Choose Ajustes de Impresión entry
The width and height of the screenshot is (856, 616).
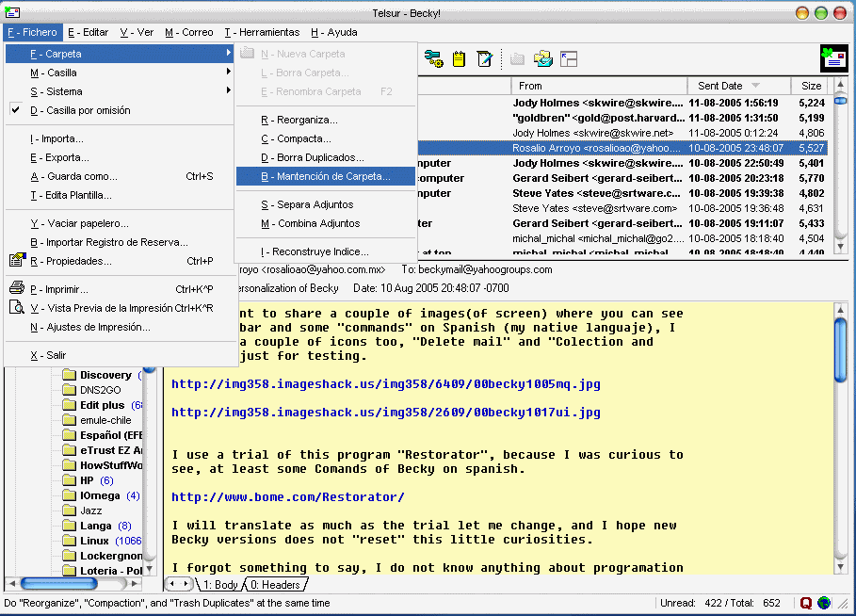121,327
